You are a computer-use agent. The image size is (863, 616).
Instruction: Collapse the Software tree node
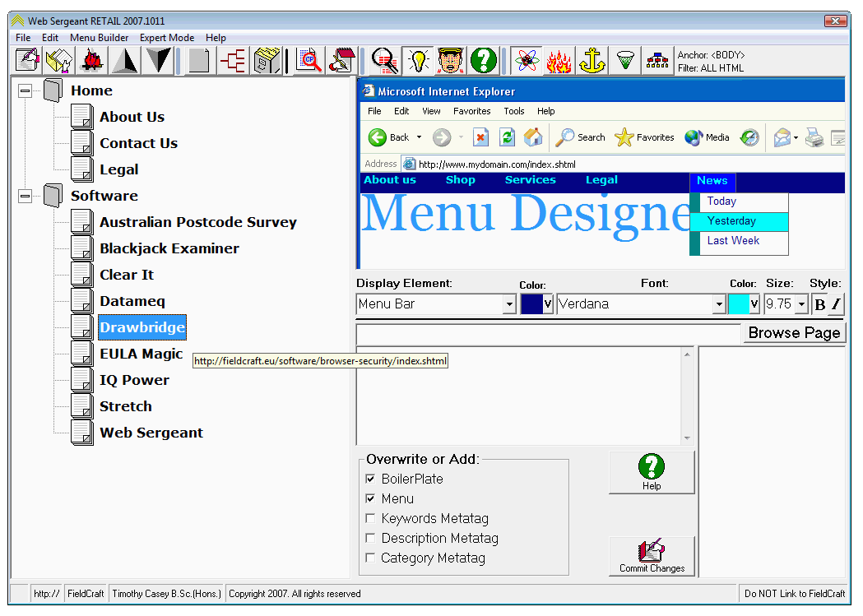click(25, 196)
